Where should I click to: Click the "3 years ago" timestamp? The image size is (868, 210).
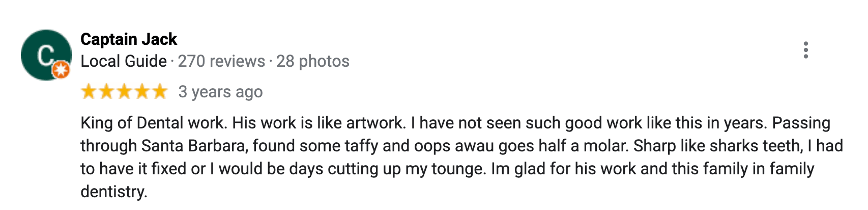220,92
